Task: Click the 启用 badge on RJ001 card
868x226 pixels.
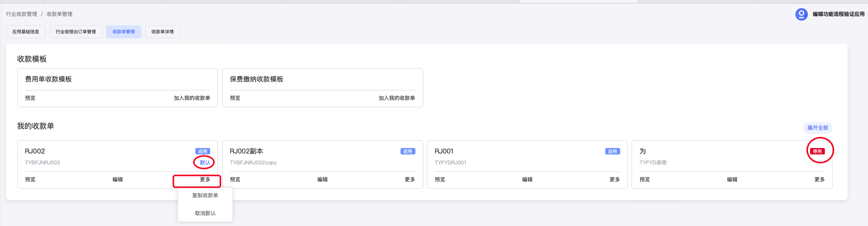Action: [612, 151]
